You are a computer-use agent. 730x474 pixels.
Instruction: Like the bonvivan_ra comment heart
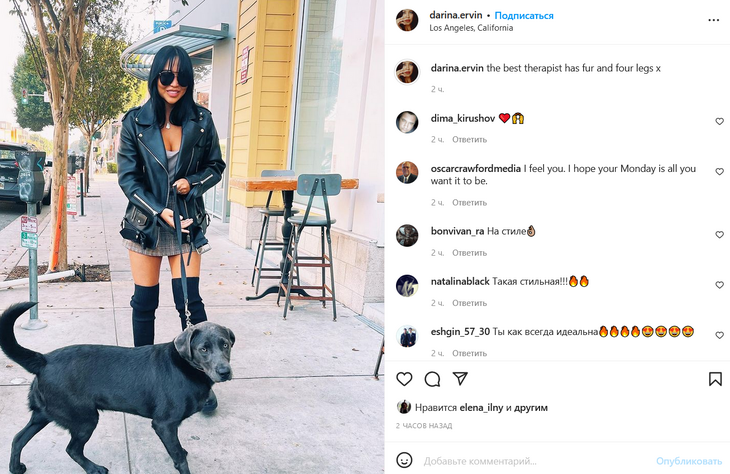point(719,235)
